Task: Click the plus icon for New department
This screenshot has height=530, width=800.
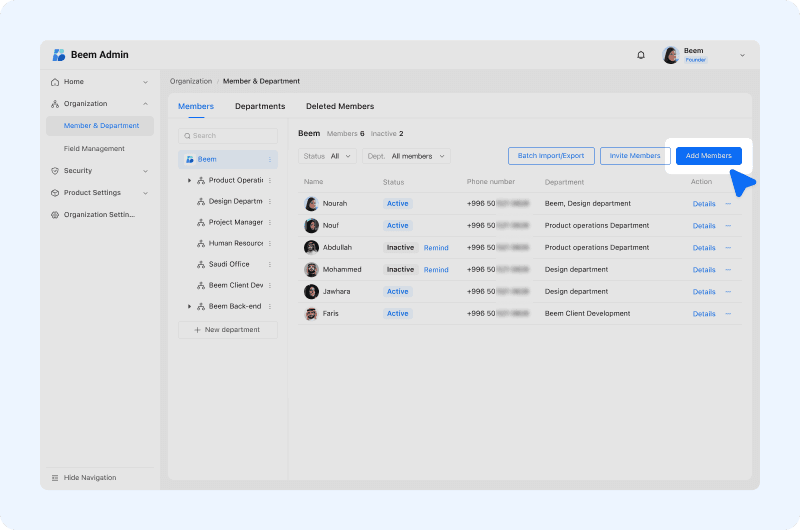Action: click(x=197, y=330)
